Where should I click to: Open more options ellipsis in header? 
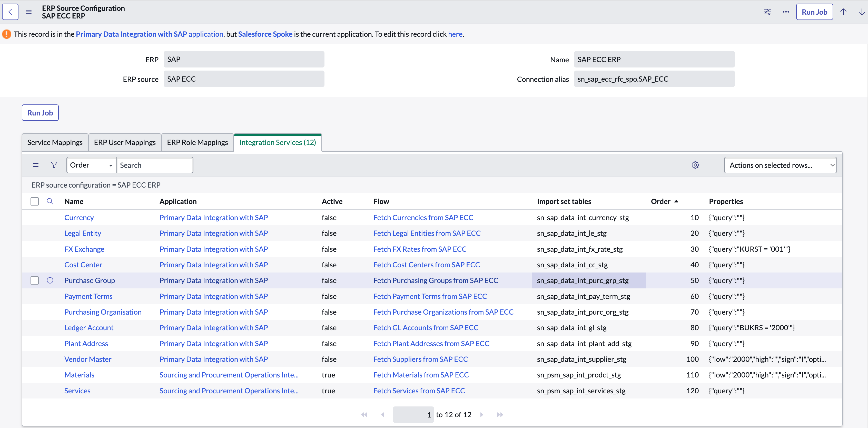coord(786,12)
